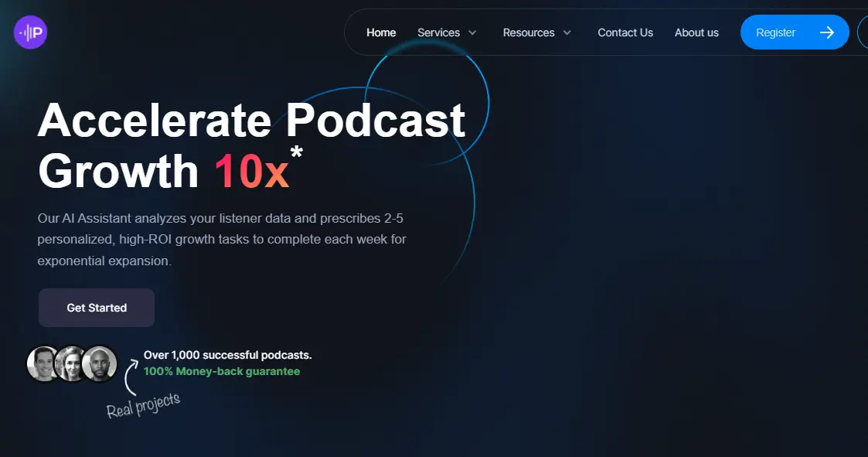
Task: Click the circular outlined icon right of Register
Action: tap(863, 32)
